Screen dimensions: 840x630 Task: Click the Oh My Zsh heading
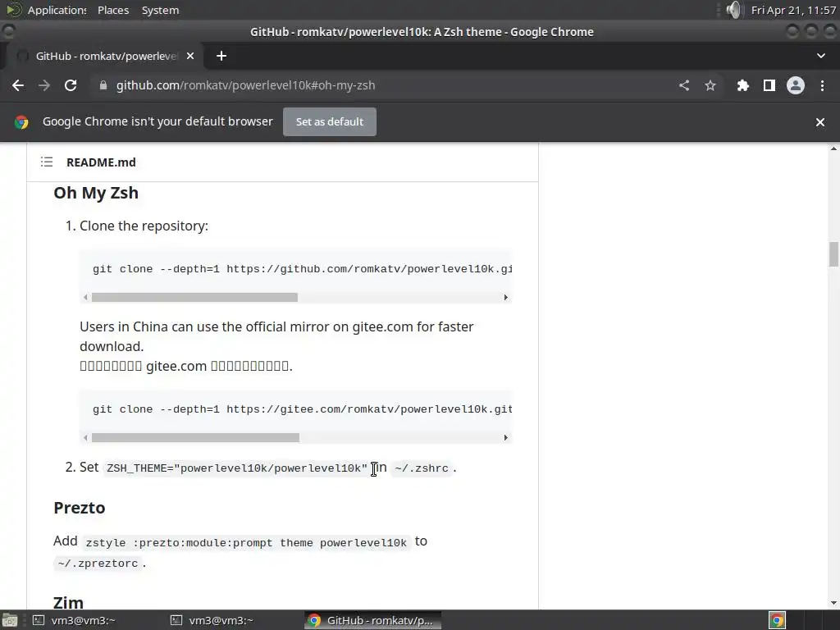click(96, 193)
